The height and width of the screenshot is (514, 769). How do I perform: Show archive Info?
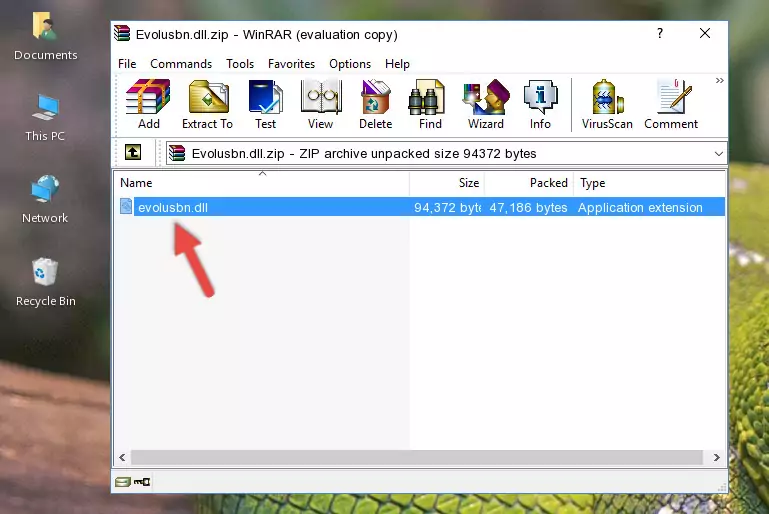[540, 104]
